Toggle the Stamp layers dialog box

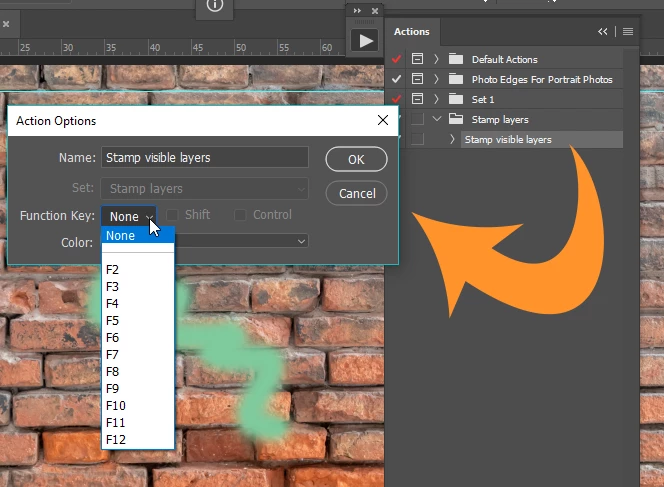(x=417, y=119)
